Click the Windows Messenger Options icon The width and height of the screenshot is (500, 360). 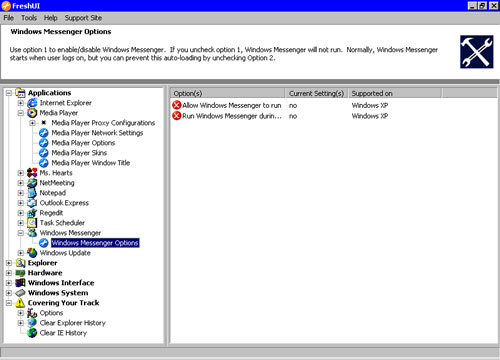[44, 243]
